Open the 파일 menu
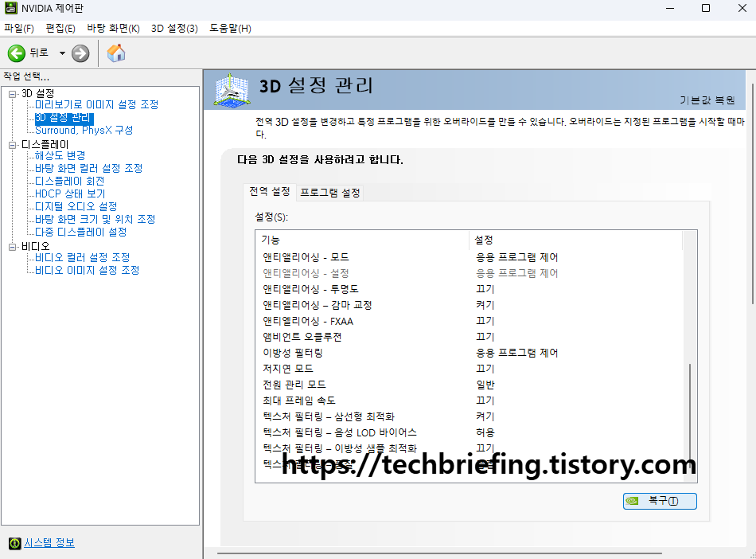 [x=18, y=27]
